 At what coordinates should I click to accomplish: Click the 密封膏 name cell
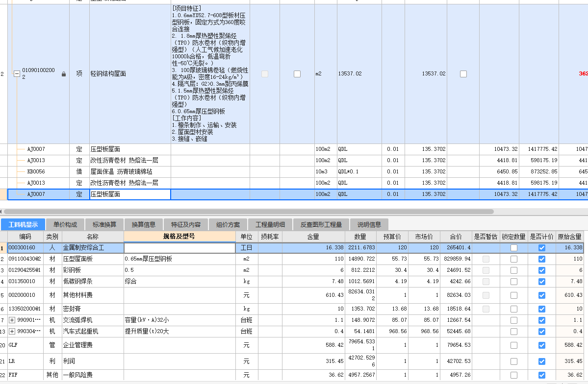tap(93, 309)
